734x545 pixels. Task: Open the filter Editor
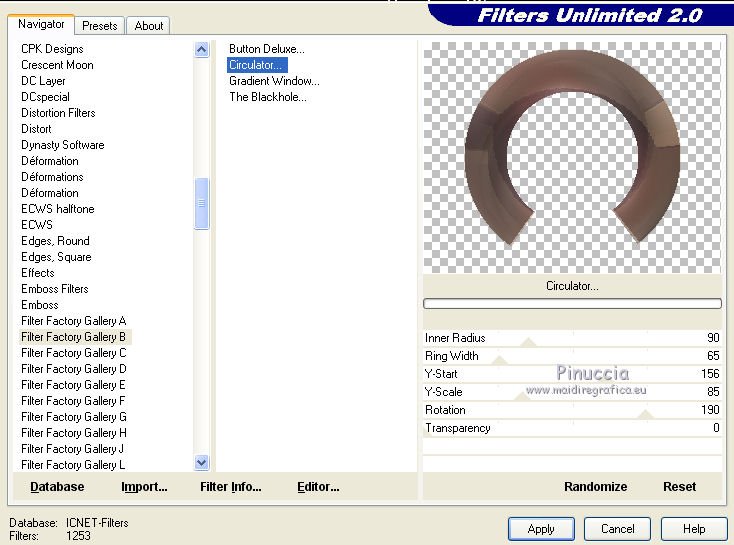(x=318, y=487)
